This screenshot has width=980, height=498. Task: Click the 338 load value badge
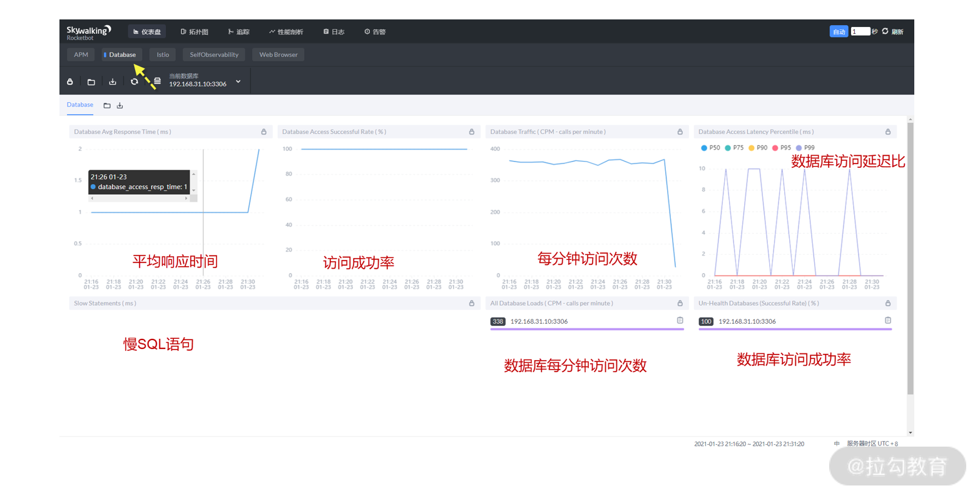(x=498, y=321)
